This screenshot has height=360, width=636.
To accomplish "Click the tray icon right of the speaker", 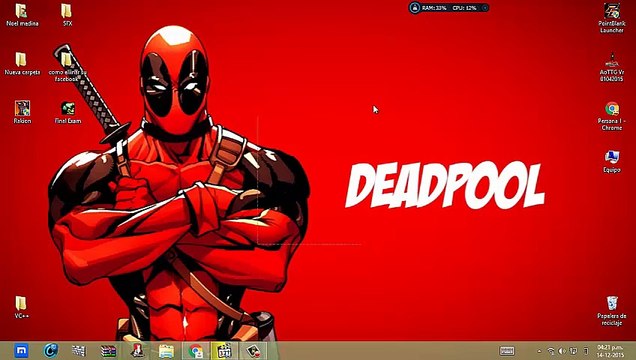I will pos(573,351).
